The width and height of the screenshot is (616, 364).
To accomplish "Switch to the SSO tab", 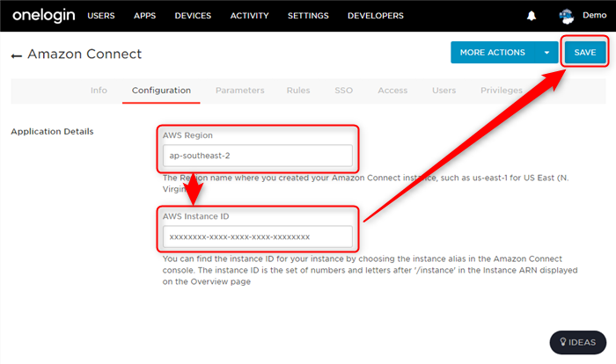I will tap(343, 91).
